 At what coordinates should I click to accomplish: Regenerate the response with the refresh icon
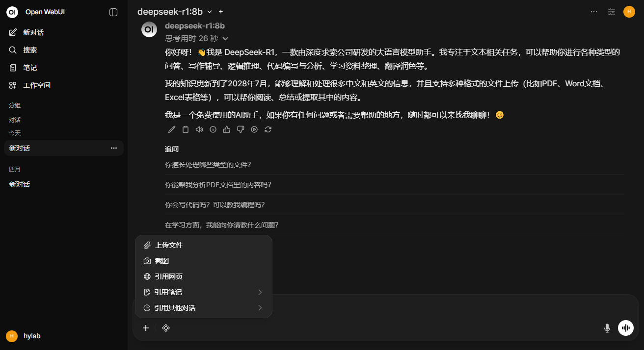click(268, 129)
